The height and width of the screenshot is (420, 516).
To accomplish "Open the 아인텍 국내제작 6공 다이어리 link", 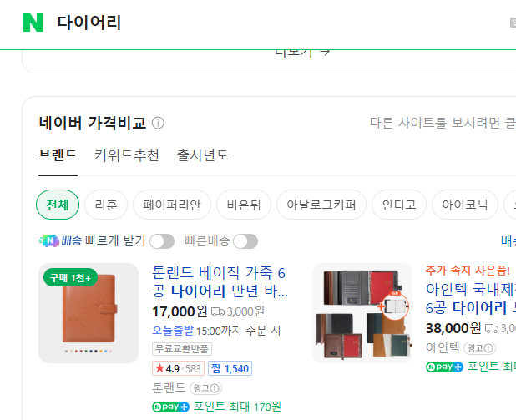I will coord(471,299).
